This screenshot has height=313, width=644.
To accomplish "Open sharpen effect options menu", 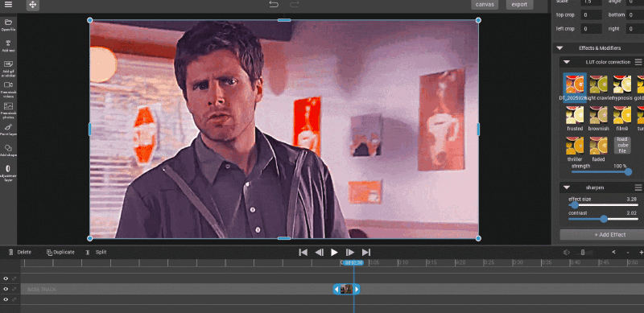I will pos(638,187).
